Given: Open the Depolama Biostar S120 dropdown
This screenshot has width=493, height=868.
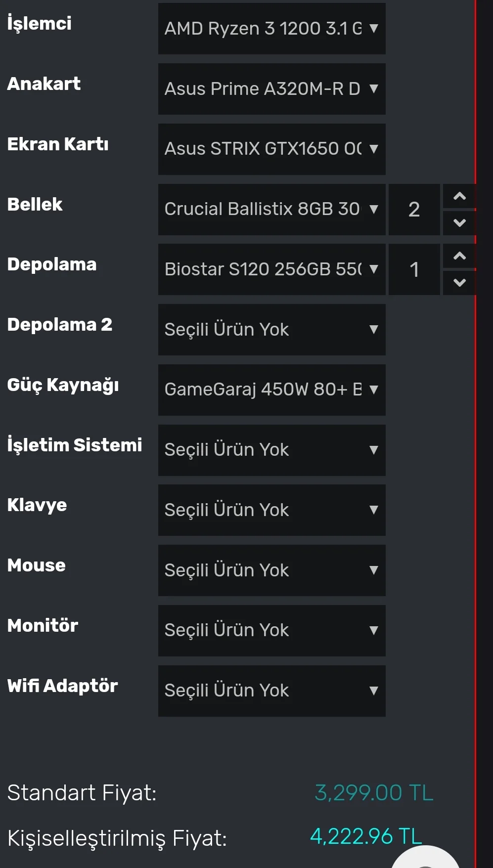Looking at the screenshot, I should coord(271,269).
